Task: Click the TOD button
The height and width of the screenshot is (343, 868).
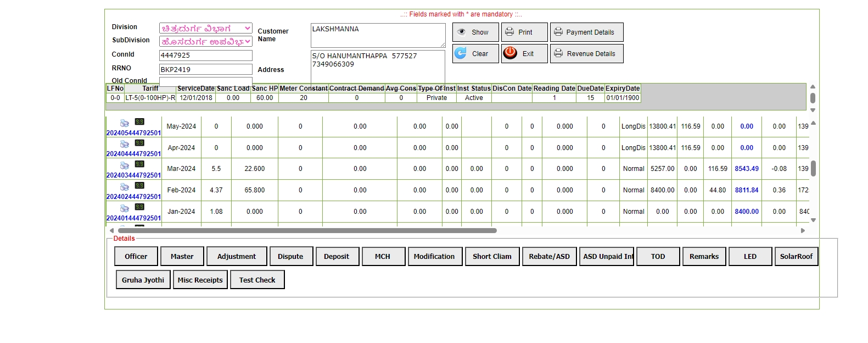Action: 658,256
